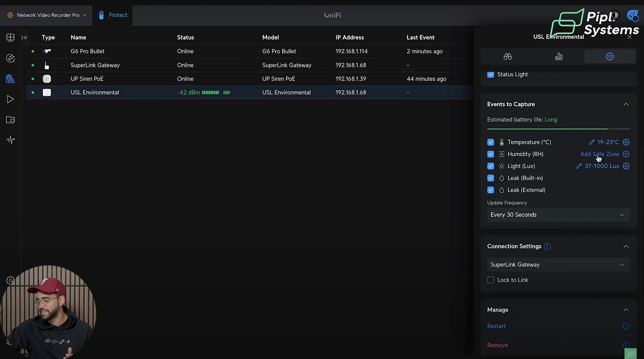
Task: Open temperature settings gear icon
Action: tap(626, 142)
